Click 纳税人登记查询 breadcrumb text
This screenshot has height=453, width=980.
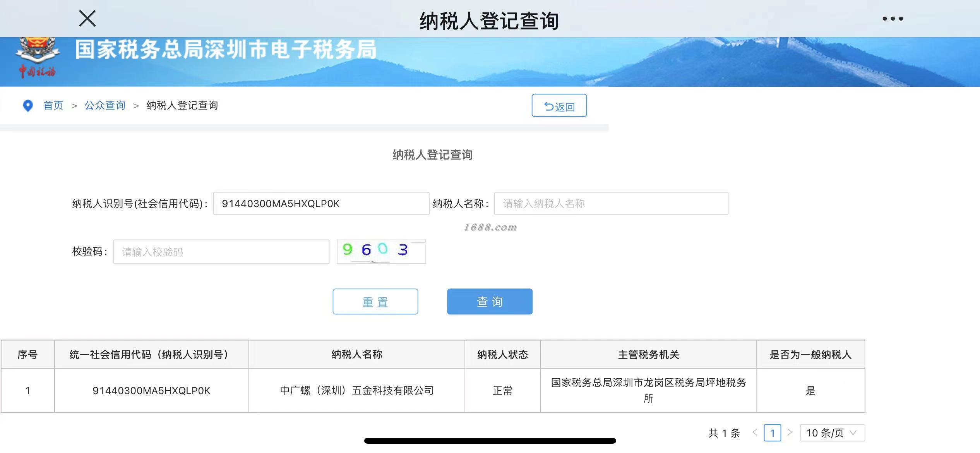point(182,105)
